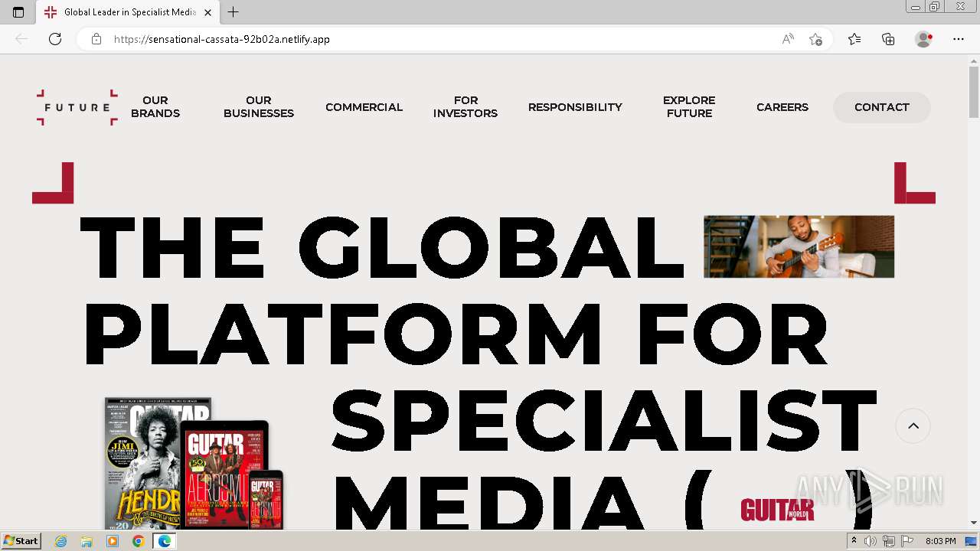Click the scrollbar down arrow
This screenshot has width=980, height=551.
pos(974,523)
